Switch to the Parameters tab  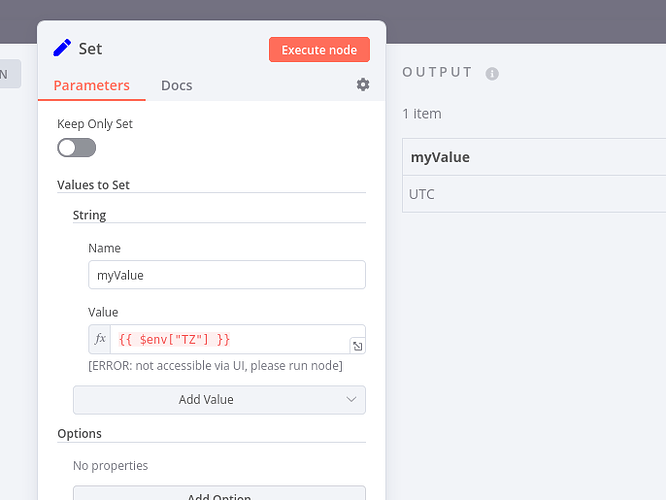click(91, 86)
